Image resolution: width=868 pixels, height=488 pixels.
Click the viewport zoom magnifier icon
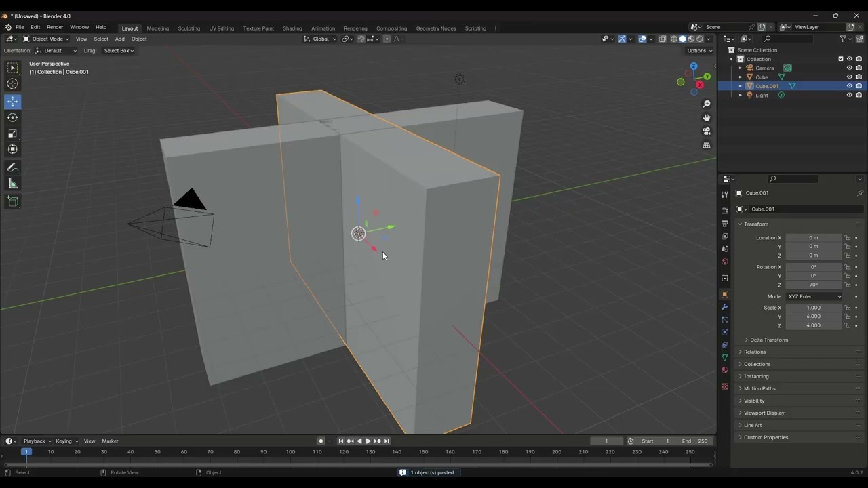point(707,104)
